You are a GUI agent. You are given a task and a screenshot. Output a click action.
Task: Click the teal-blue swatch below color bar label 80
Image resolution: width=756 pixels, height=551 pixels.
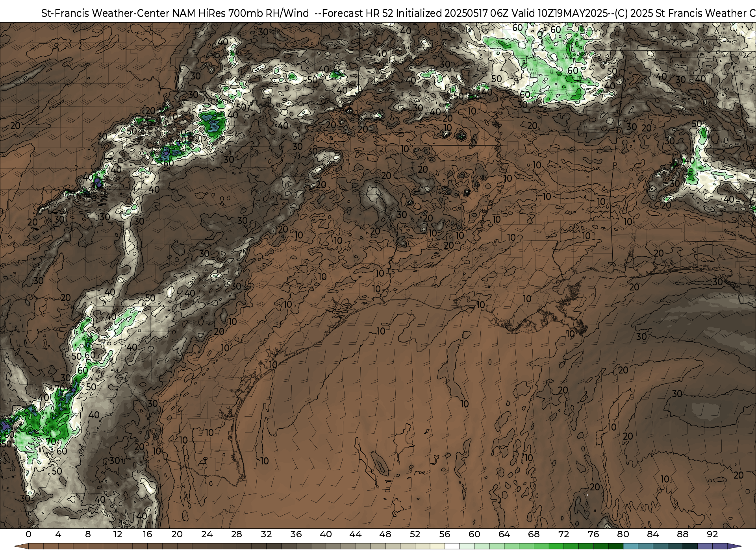(631, 546)
